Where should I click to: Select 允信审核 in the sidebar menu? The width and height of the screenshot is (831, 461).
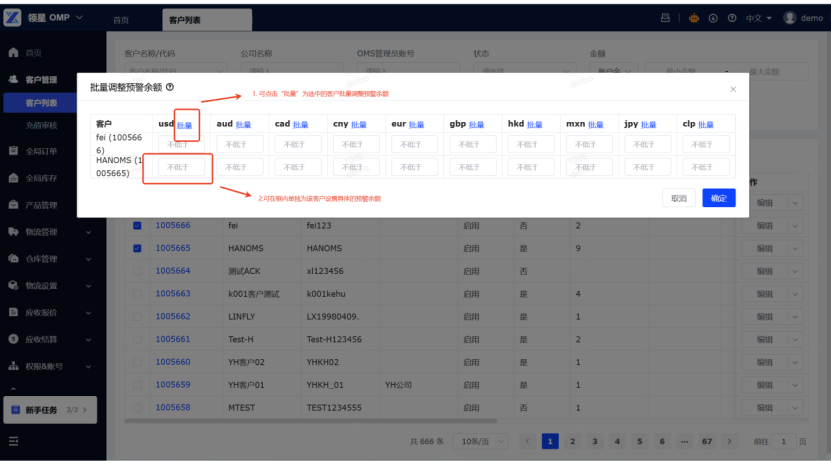point(41,126)
